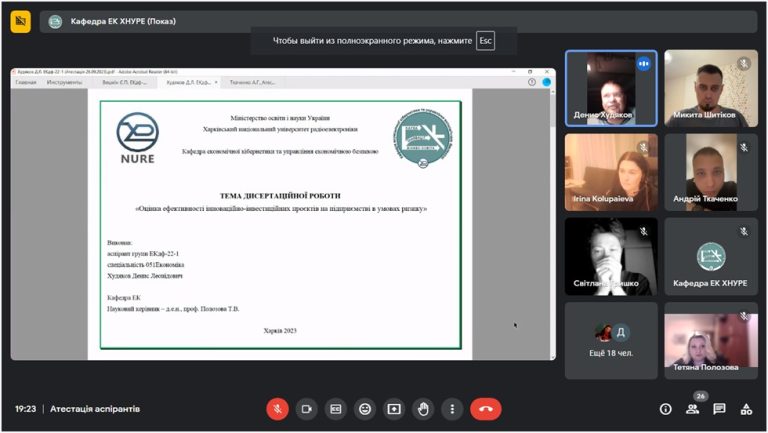This screenshot has width=768, height=433.
Task: Open the Инструменты tab in shared Acrobat
Action: (64, 82)
